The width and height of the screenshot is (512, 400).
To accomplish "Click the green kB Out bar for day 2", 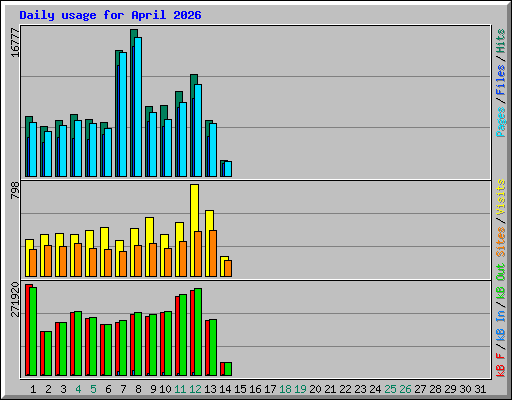I will click(48, 353).
